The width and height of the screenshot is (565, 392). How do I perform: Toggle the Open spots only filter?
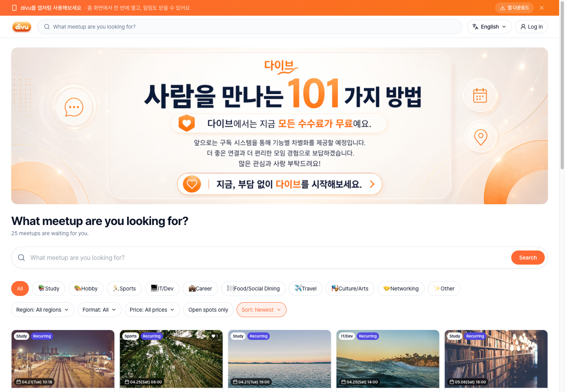coord(208,310)
